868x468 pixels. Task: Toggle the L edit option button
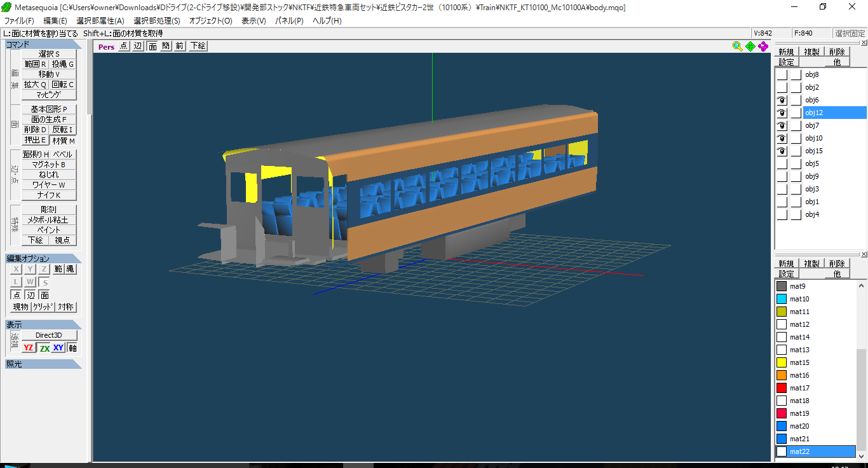point(17,282)
